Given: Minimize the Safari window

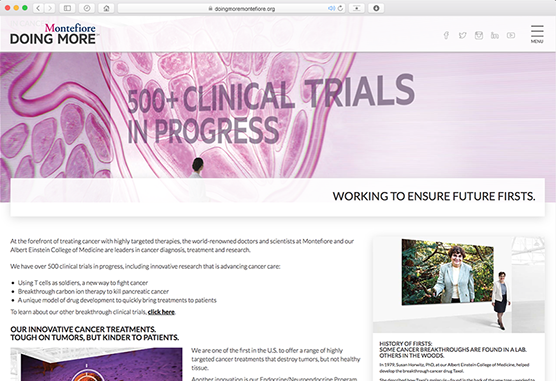Looking at the screenshot, I should (x=16, y=8).
